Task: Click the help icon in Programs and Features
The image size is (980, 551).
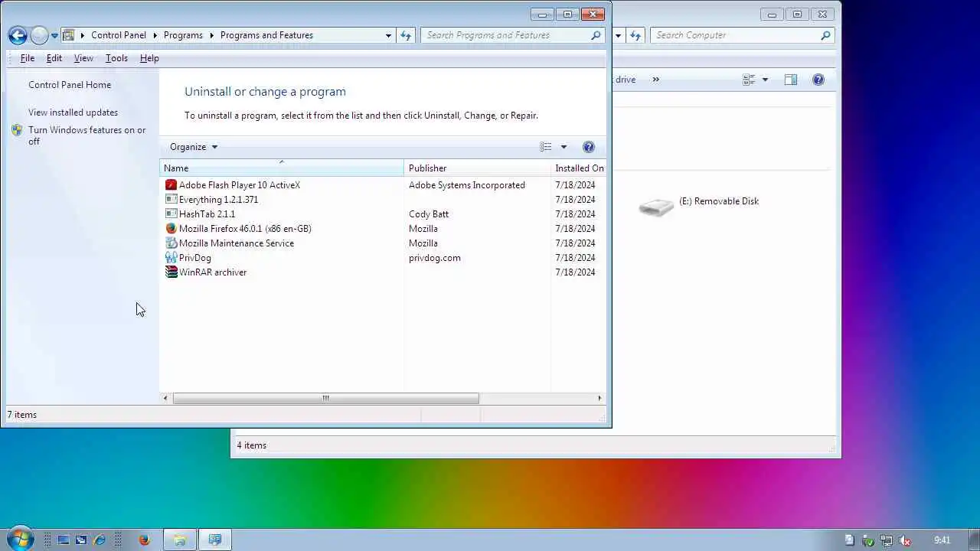Action: tap(589, 147)
